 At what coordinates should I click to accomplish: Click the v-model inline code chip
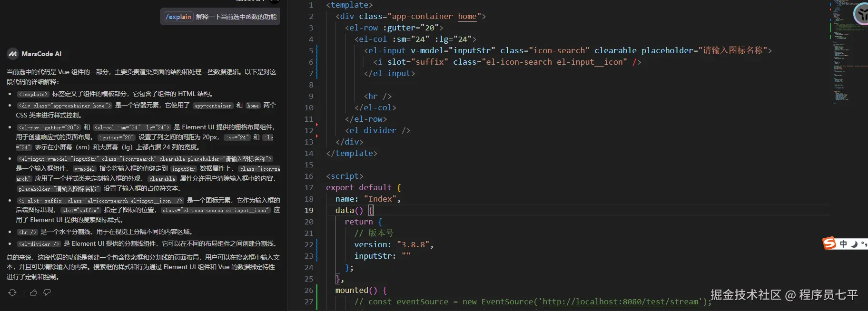pos(85,169)
